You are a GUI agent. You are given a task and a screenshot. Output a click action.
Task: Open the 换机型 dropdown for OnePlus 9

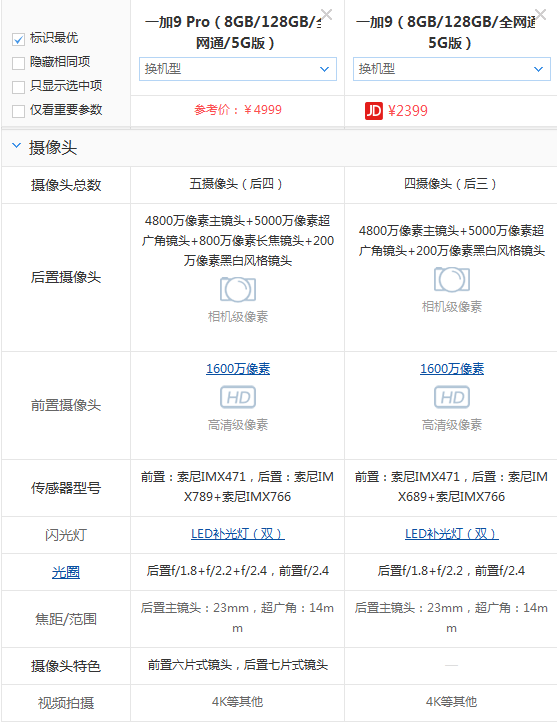(x=452, y=69)
